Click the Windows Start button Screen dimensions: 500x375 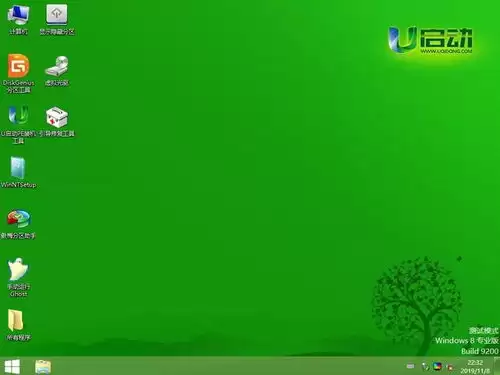click(12, 367)
